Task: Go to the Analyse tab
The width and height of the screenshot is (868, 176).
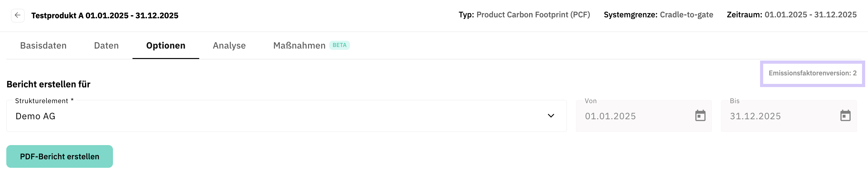Action: (x=229, y=46)
